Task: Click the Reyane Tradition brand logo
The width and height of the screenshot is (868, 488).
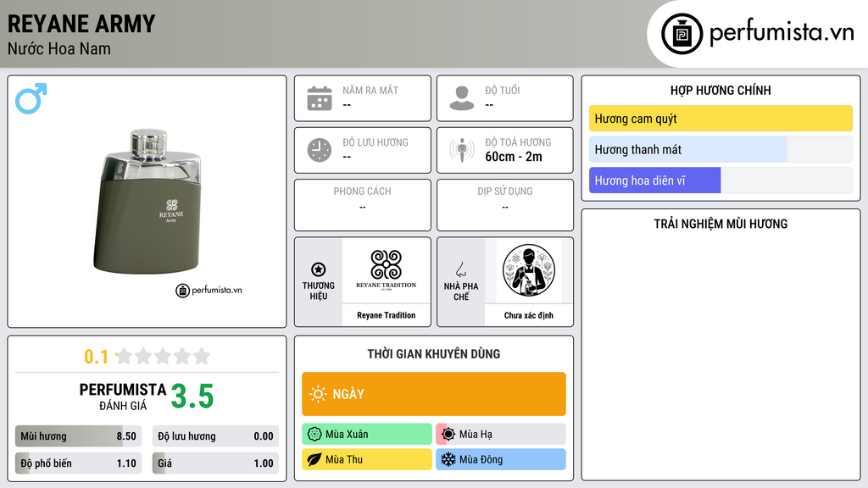Action: pyautogui.click(x=386, y=270)
